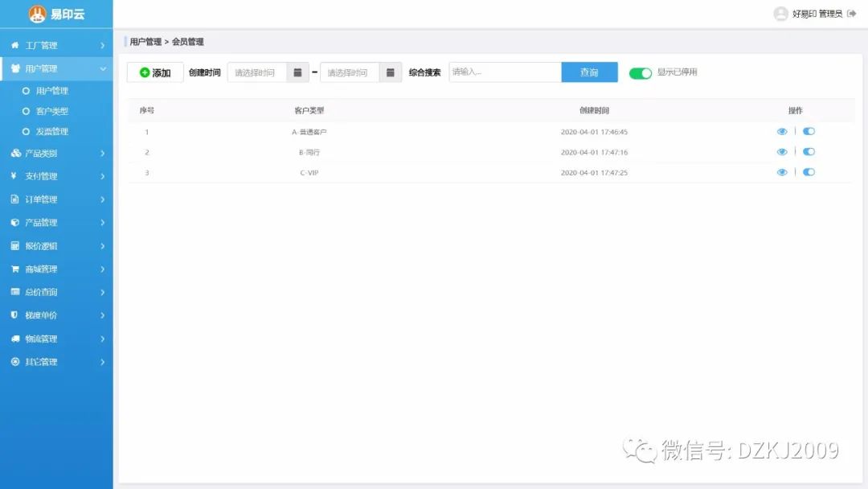Expand the 工厂管理 sidebar menu
This screenshot has width=868, height=489.
56,46
